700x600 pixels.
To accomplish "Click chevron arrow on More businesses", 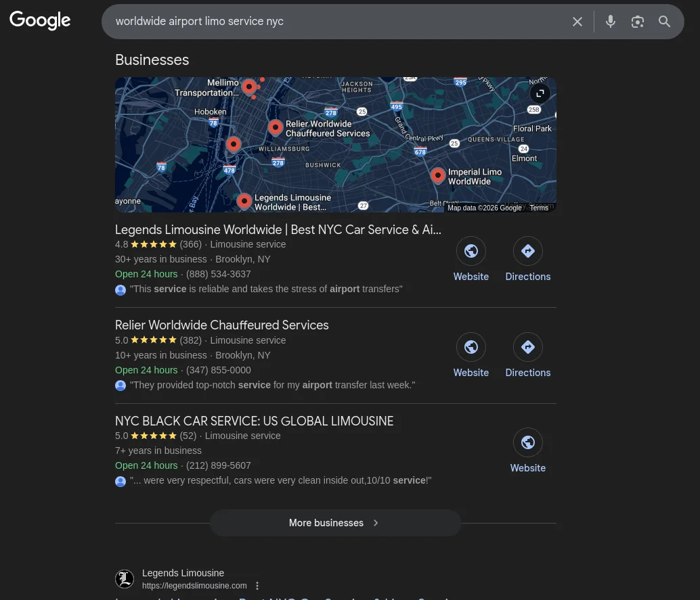I will (x=376, y=523).
